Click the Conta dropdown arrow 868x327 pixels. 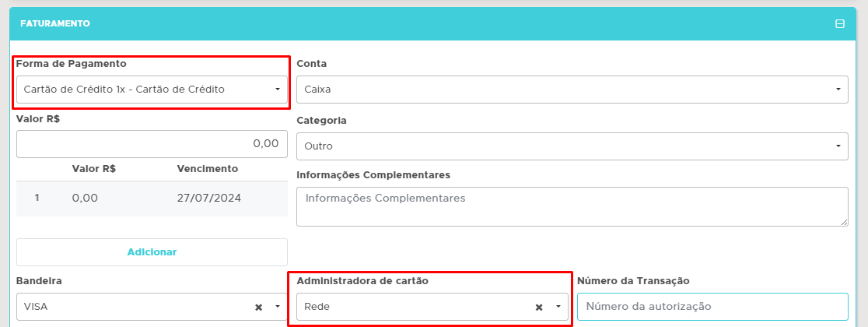(838, 90)
